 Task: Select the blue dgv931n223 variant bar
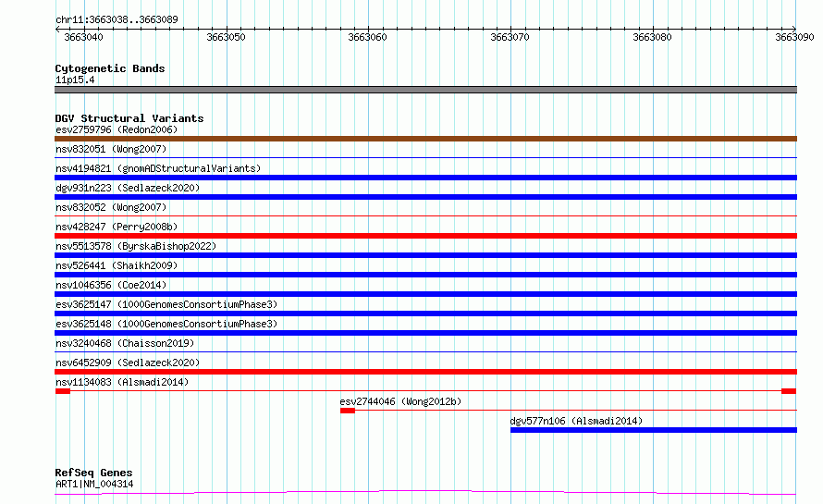[x=425, y=197]
